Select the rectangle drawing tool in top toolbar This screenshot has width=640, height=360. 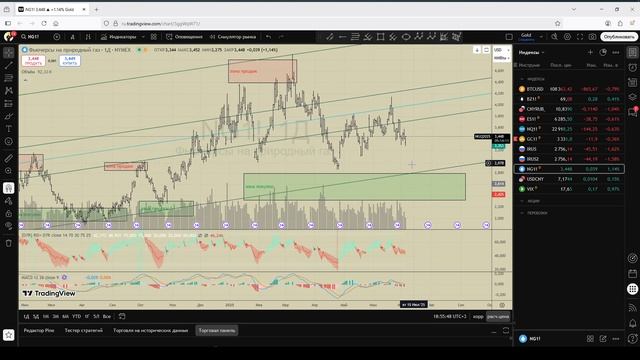point(380,37)
